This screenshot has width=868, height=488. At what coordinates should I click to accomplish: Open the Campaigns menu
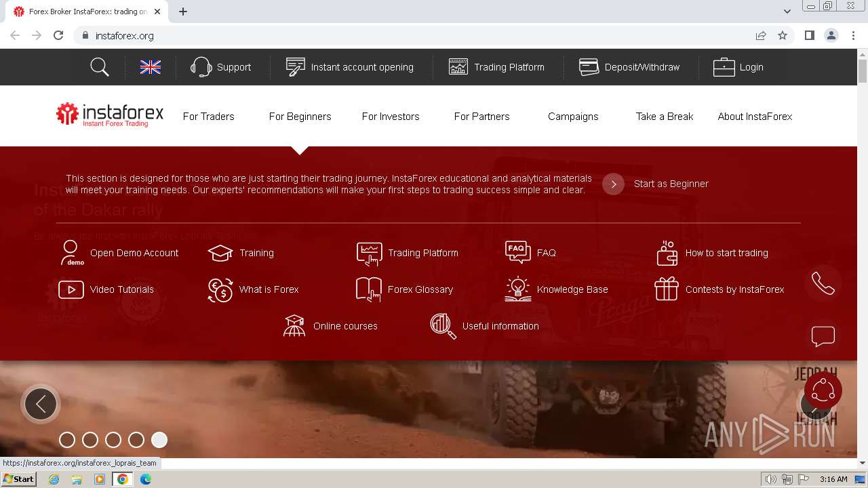[x=573, y=117]
